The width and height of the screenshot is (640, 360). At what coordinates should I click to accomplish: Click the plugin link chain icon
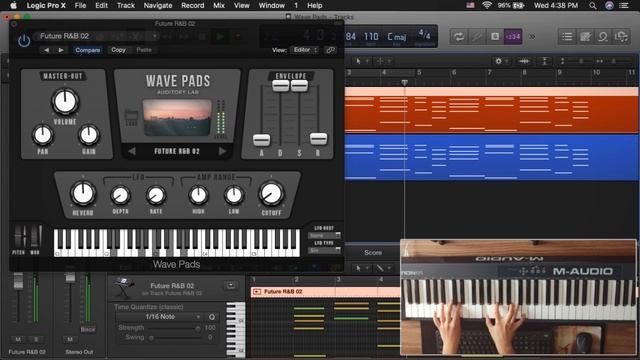click(331, 50)
